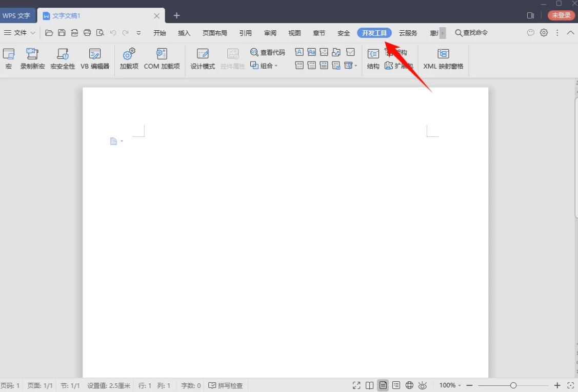Image resolution: width=578 pixels, height=392 pixels.
Task: Click the Open folder icon in quick toolbar
Action: click(x=49, y=33)
